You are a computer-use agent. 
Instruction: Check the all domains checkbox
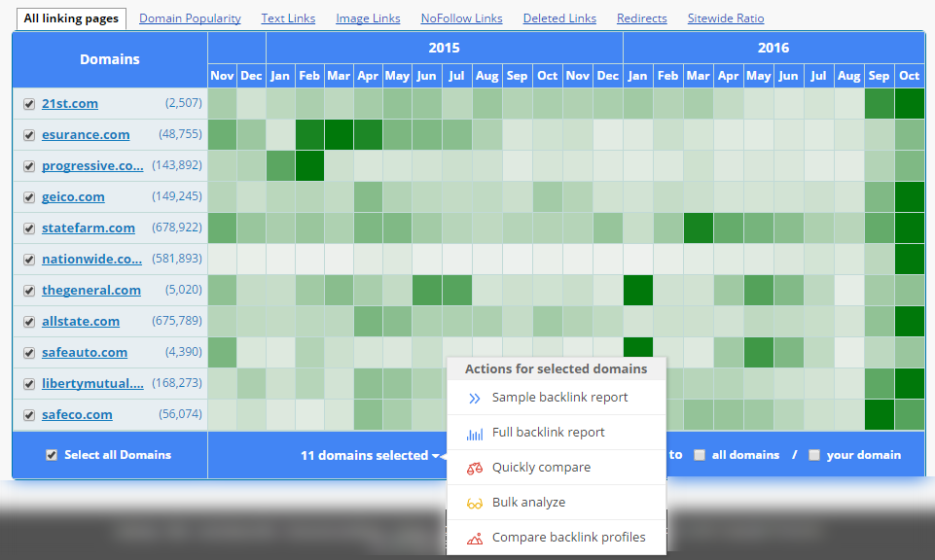click(700, 455)
